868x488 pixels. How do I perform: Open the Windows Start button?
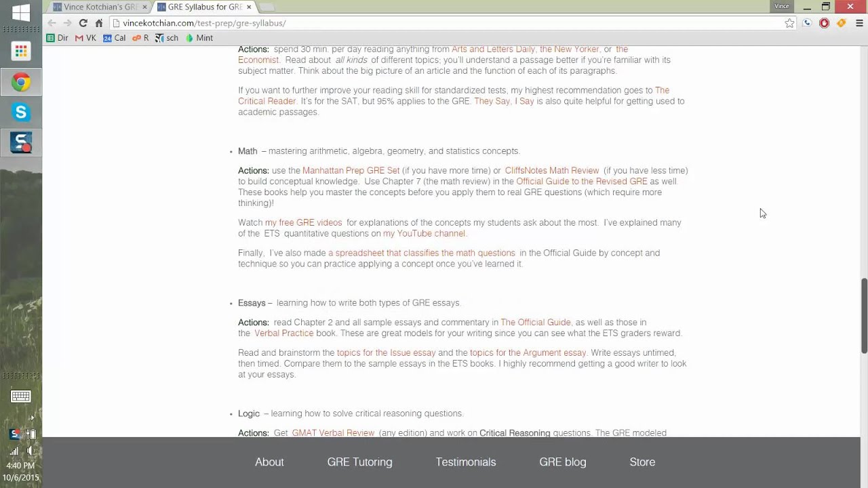(x=20, y=12)
